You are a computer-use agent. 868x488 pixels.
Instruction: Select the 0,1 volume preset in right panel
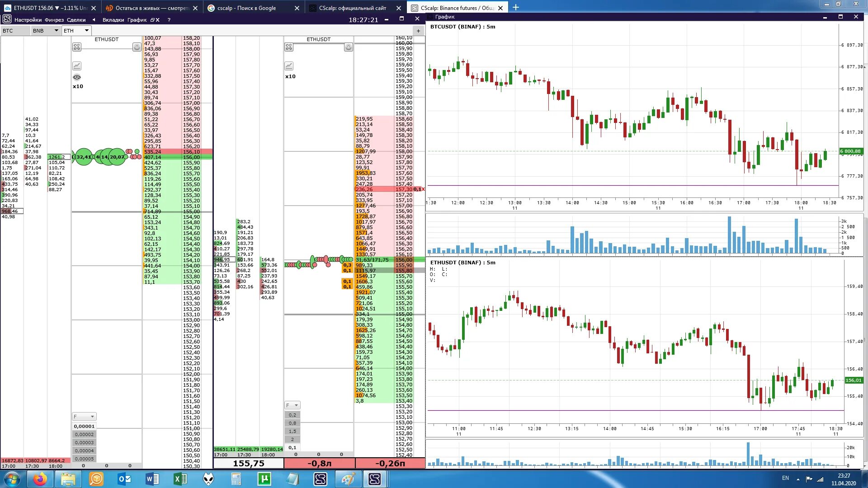point(292,448)
